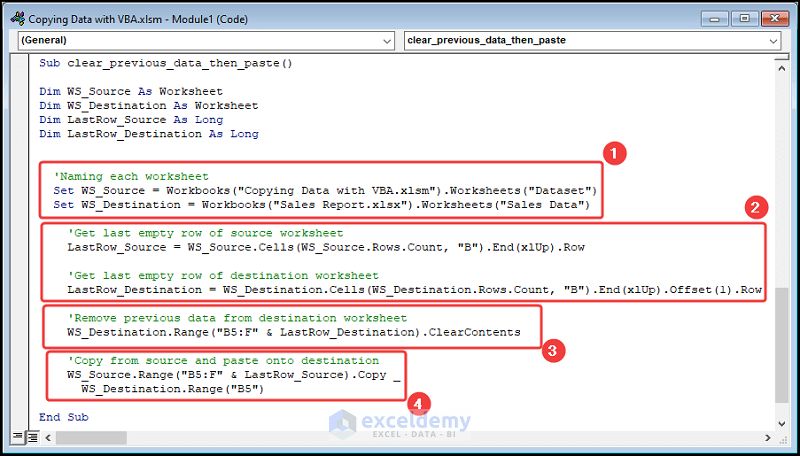
Task: Click the Set WS_Source assignment line
Action: (x=325, y=191)
